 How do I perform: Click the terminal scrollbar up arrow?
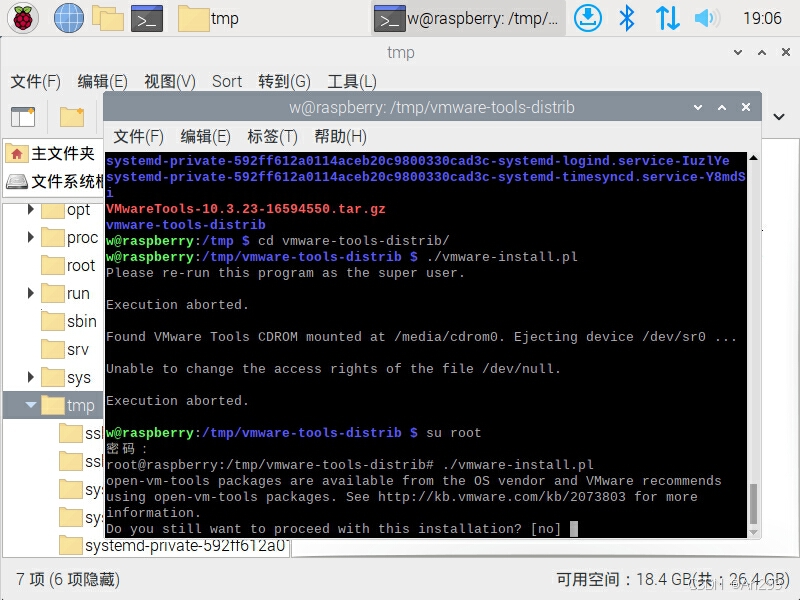(753, 158)
